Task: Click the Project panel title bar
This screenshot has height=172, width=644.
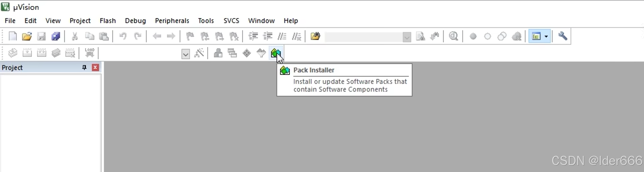Action: tap(51, 68)
